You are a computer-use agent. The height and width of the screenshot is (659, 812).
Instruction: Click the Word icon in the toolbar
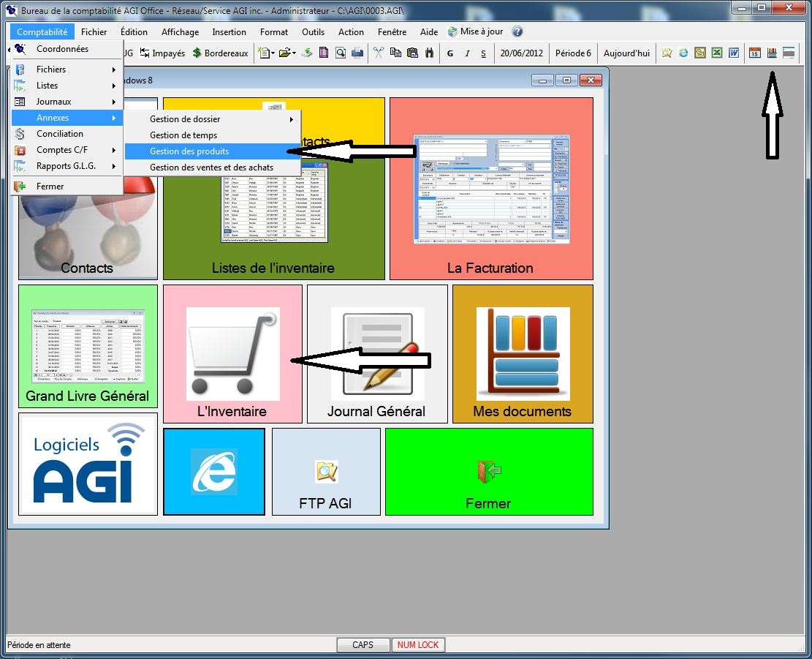click(x=734, y=53)
